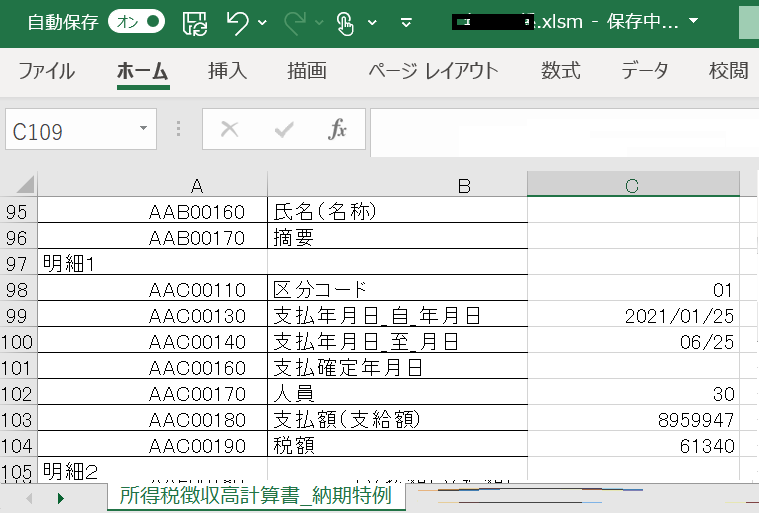Click cell with value 8959947

tap(634, 418)
